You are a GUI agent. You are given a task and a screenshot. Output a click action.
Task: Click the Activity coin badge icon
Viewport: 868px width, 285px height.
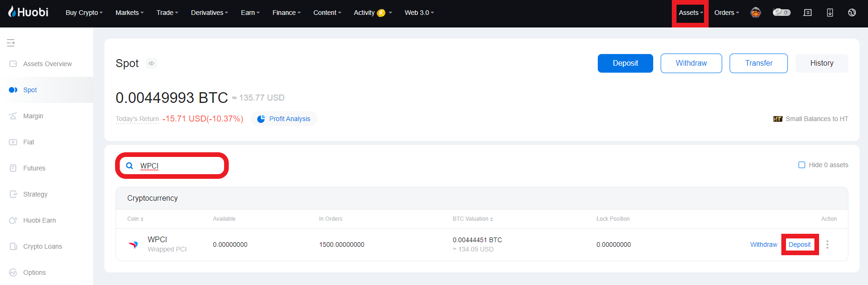(381, 13)
